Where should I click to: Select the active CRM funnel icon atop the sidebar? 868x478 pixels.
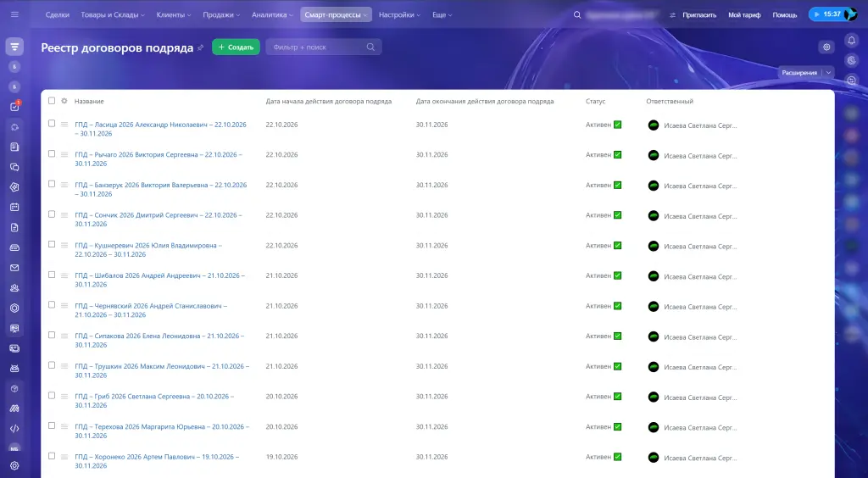(15, 47)
